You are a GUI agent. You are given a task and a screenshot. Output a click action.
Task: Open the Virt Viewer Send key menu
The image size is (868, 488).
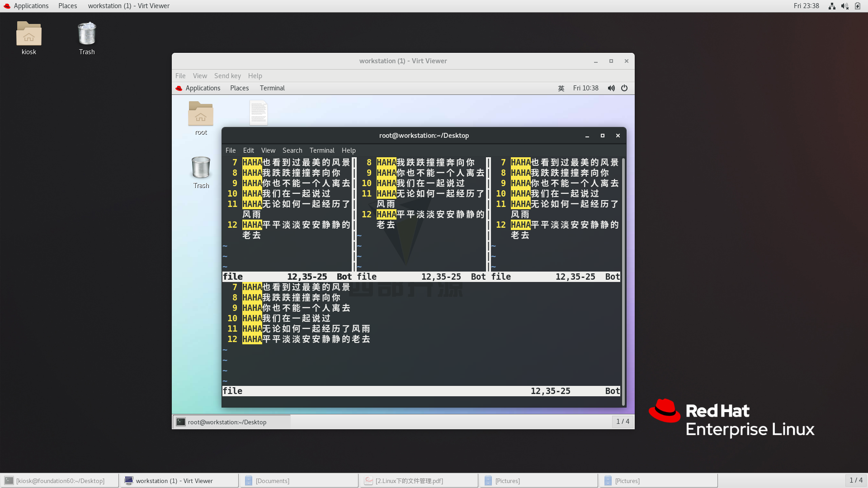[227, 76]
